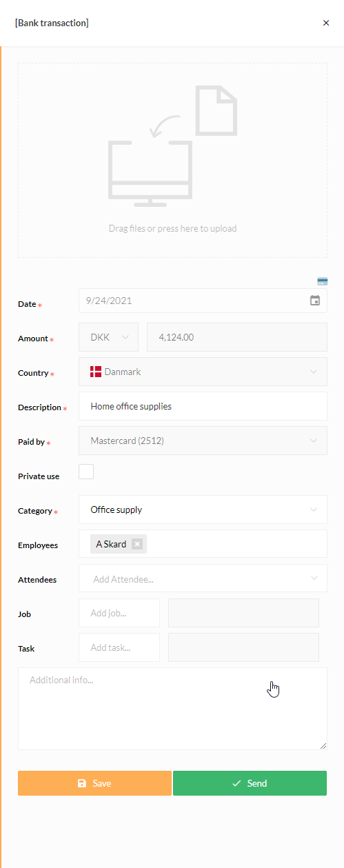Close the Bank transaction panel
This screenshot has width=344, height=868.
click(326, 23)
